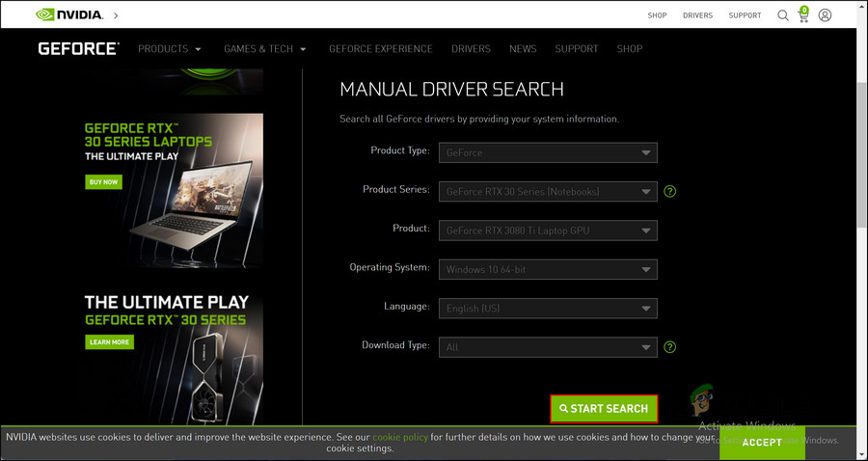This screenshot has height=461, width=868.
Task: Open the user account icon
Action: click(825, 14)
